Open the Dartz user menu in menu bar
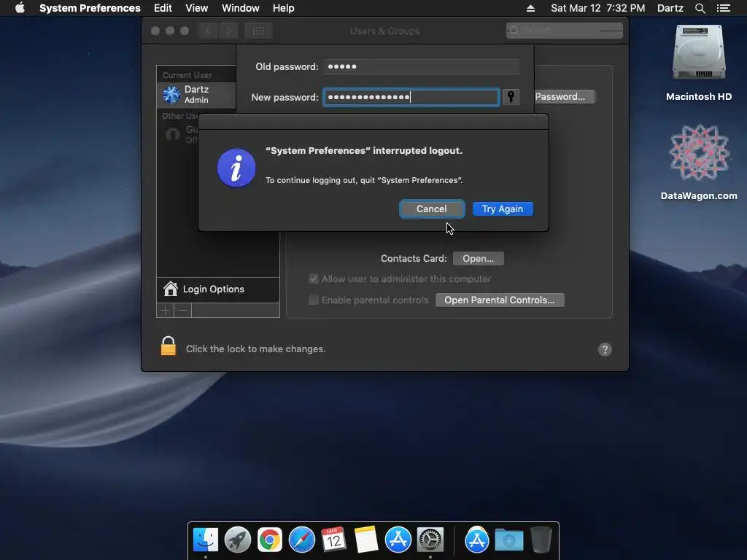 click(670, 8)
